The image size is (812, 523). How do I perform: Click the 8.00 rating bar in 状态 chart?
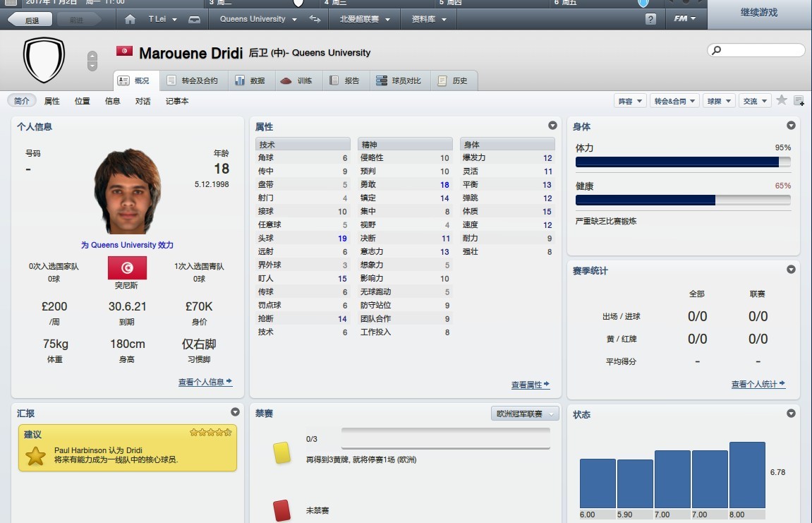point(747,475)
